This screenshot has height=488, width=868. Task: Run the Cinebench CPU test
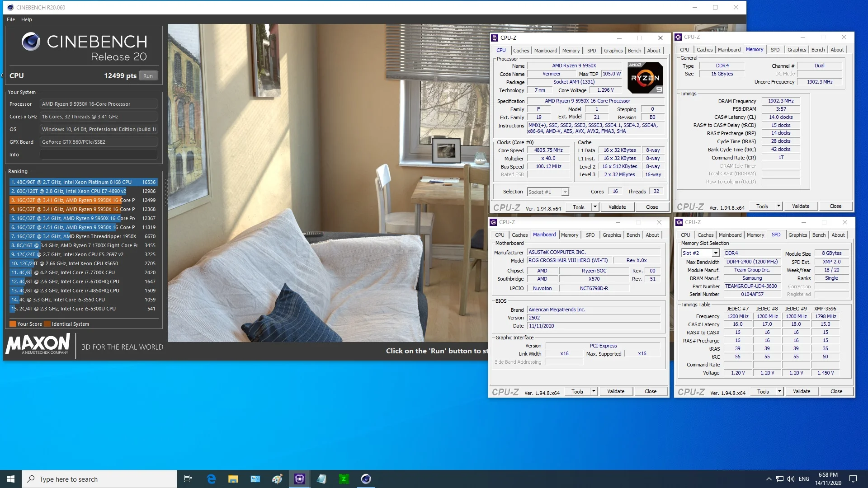coord(148,76)
